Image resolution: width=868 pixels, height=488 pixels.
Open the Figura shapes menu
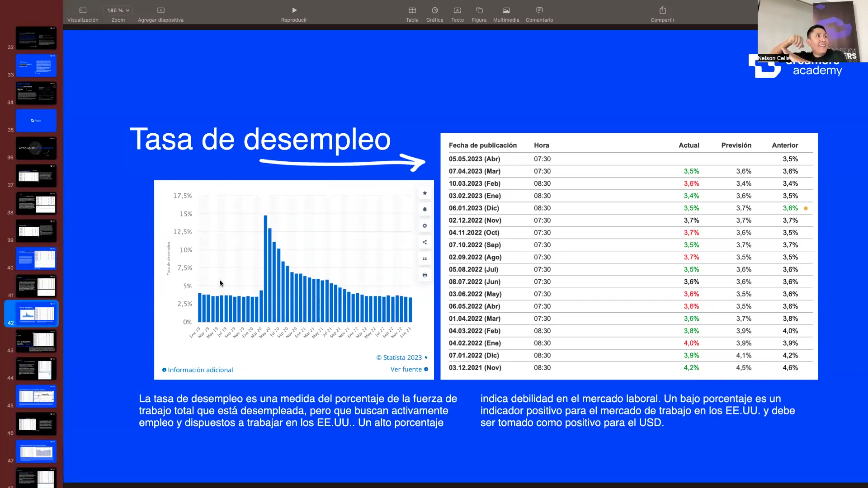tap(479, 10)
